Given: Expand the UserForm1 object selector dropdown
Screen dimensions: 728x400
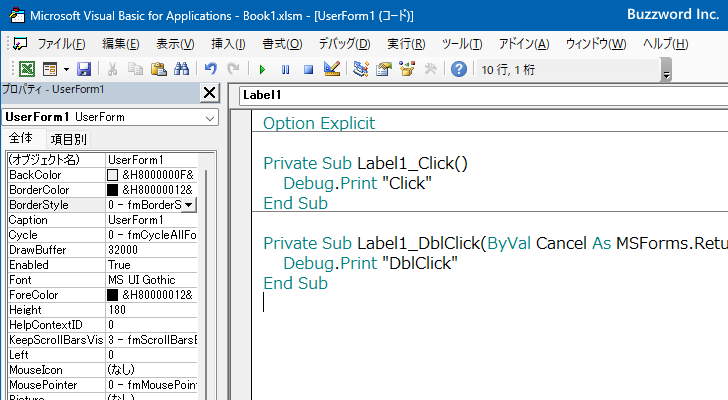Looking at the screenshot, I should pos(209,118).
